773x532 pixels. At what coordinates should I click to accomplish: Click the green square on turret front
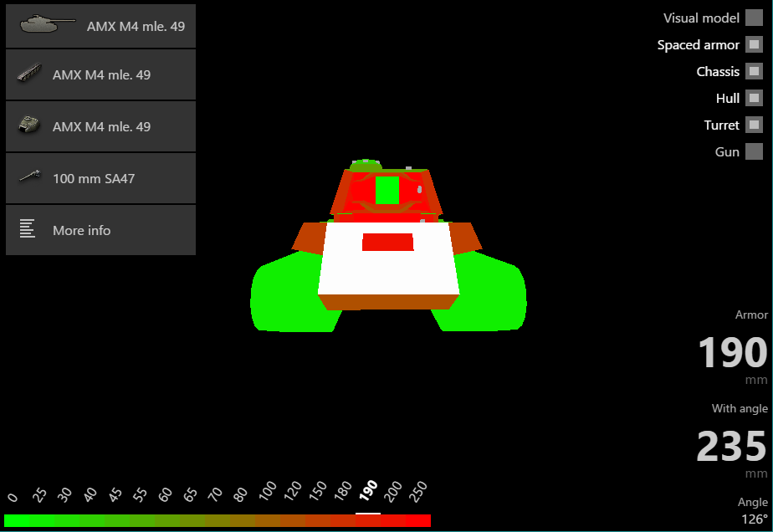[x=387, y=191]
